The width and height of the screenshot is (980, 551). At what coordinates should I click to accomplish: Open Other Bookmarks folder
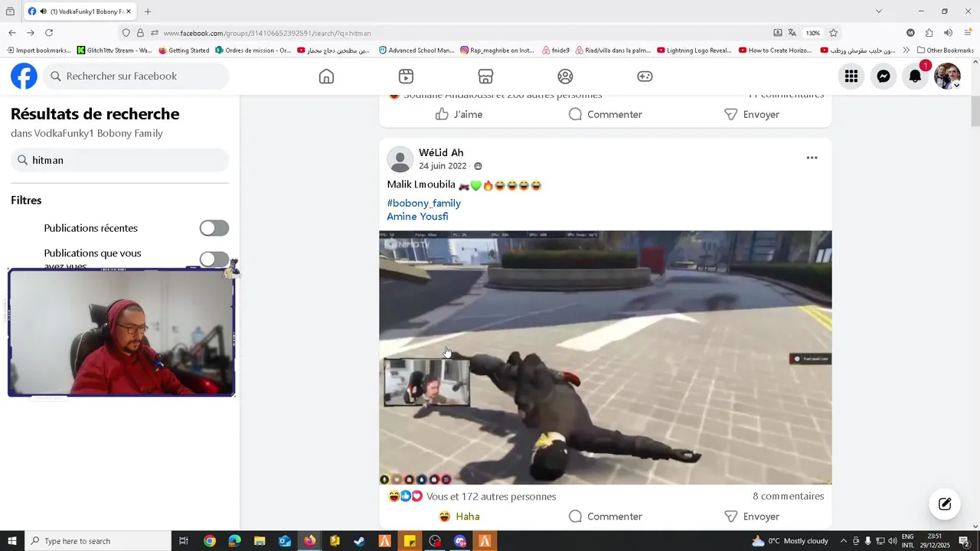pos(945,51)
